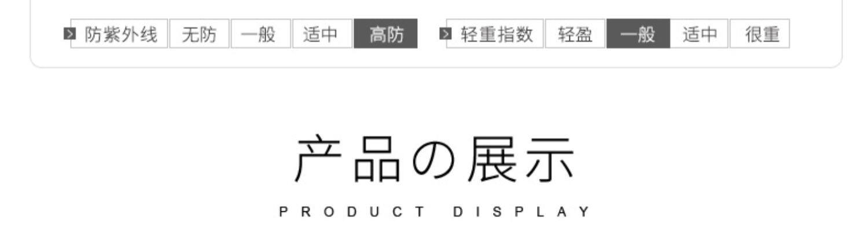
Task: Select the highlighted 高防 option
Action: pos(385,34)
